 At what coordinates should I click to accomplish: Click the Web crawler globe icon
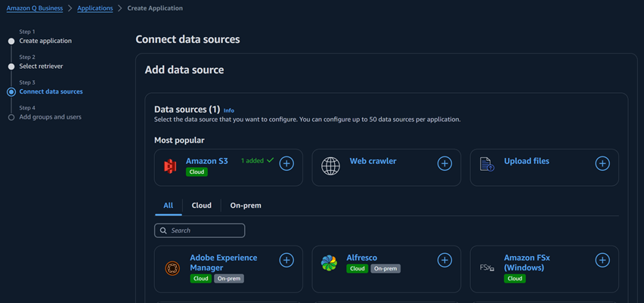(x=330, y=166)
